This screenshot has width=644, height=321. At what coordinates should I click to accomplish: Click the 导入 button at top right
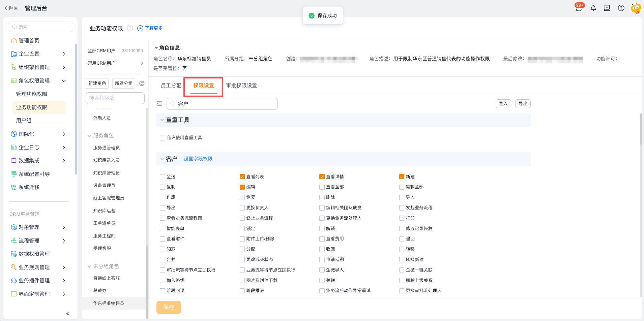point(503,104)
